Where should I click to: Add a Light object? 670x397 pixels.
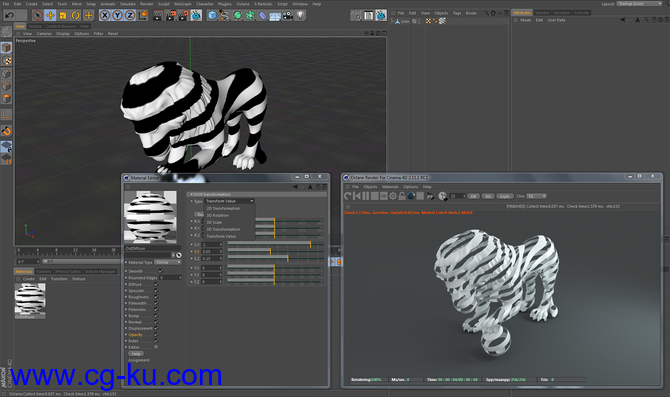click(x=301, y=15)
